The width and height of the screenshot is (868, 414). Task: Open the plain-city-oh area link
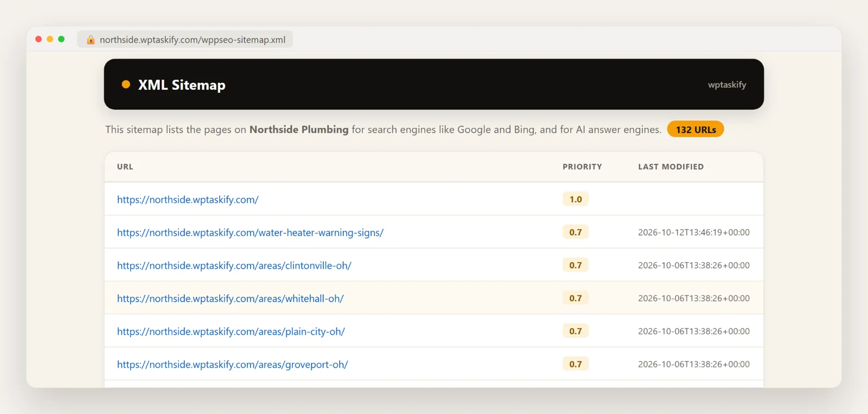point(231,332)
